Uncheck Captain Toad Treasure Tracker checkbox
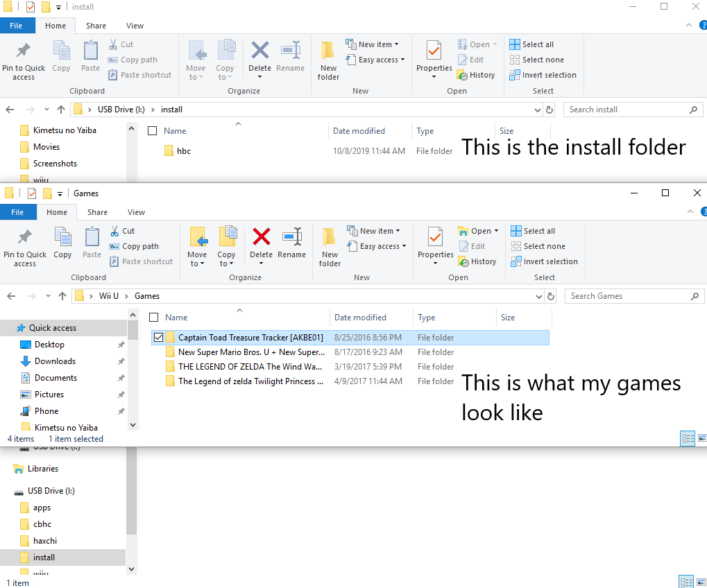Screen dimensions: 707x588 point(158,338)
